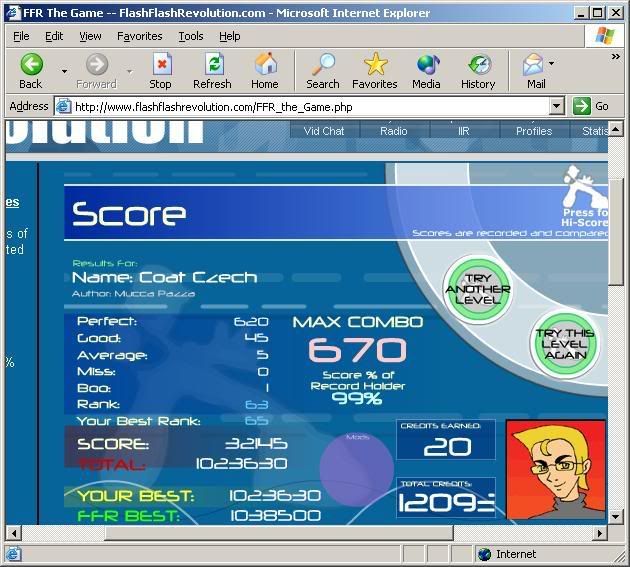Click the vertical scrollbar down arrow
This screenshot has width=630, height=567.
617,516
